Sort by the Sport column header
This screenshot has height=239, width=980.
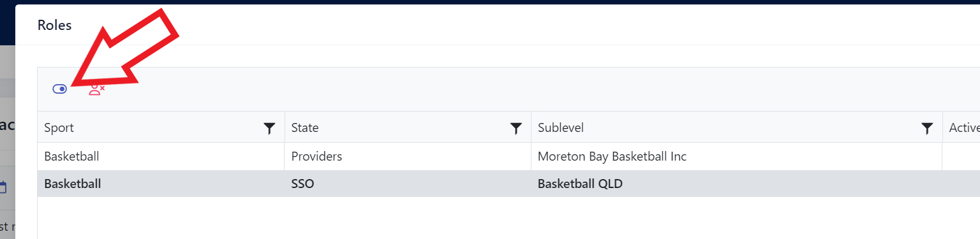59,127
